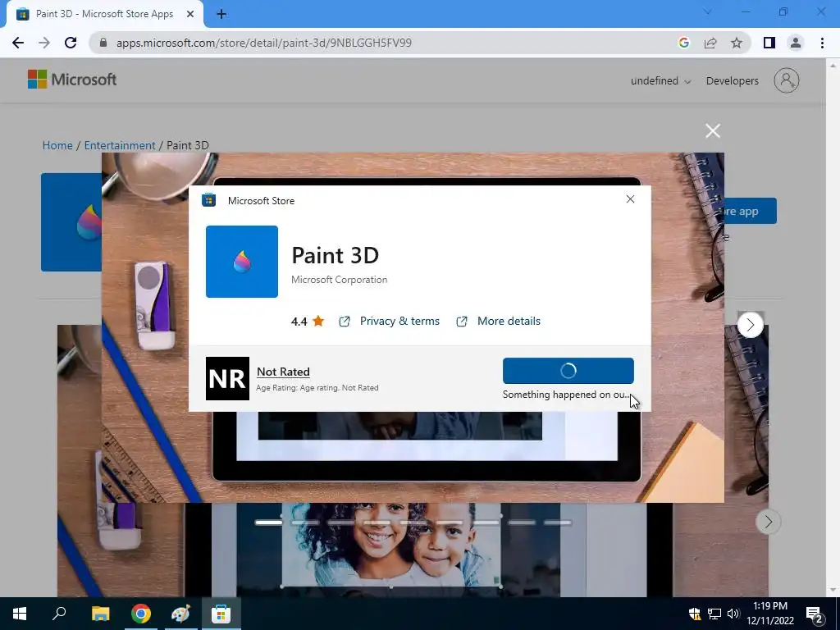Click the lower gray next-arrow of the carousel

[x=768, y=521]
